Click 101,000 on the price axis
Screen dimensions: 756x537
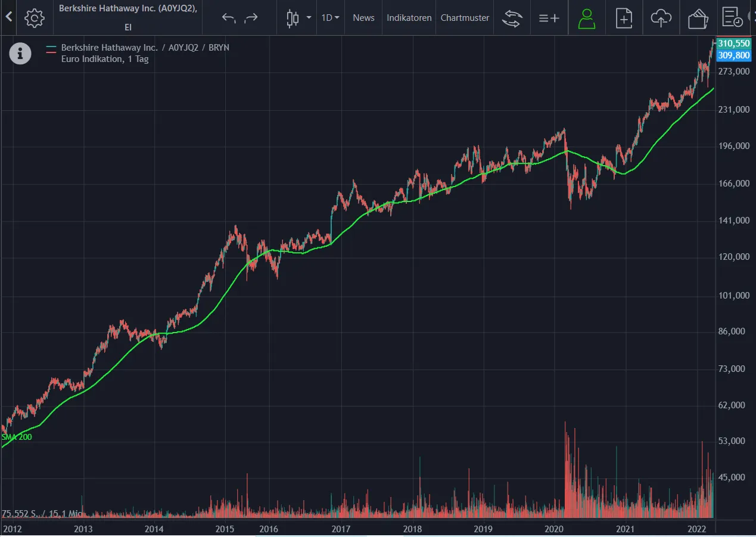[x=735, y=295]
